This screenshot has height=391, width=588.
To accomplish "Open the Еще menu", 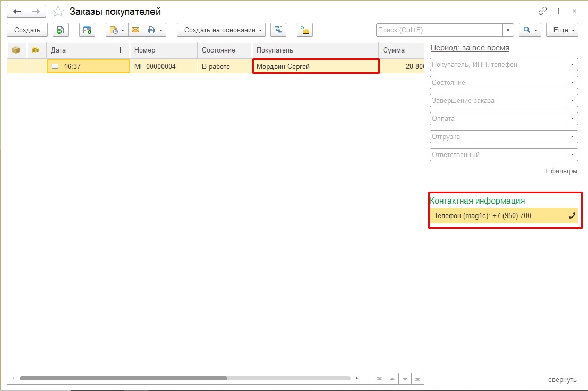I will [564, 30].
